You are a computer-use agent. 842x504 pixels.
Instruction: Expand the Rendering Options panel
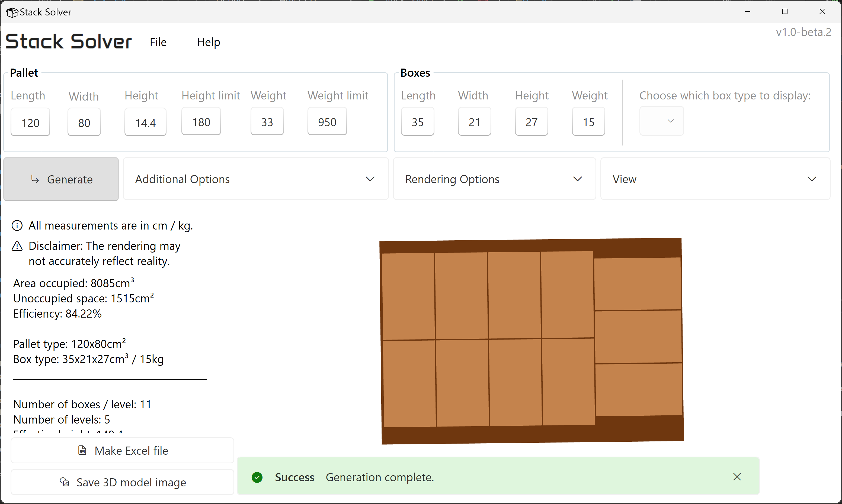coord(577,179)
